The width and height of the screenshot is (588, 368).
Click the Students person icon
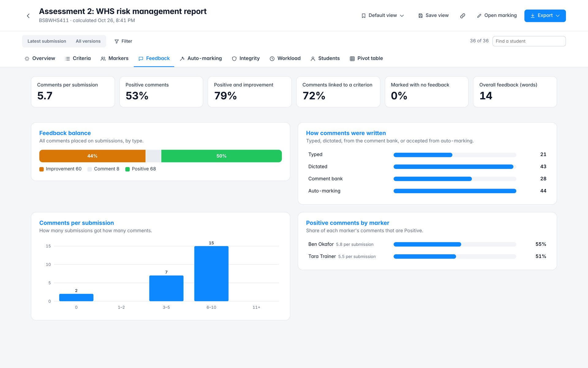click(313, 59)
